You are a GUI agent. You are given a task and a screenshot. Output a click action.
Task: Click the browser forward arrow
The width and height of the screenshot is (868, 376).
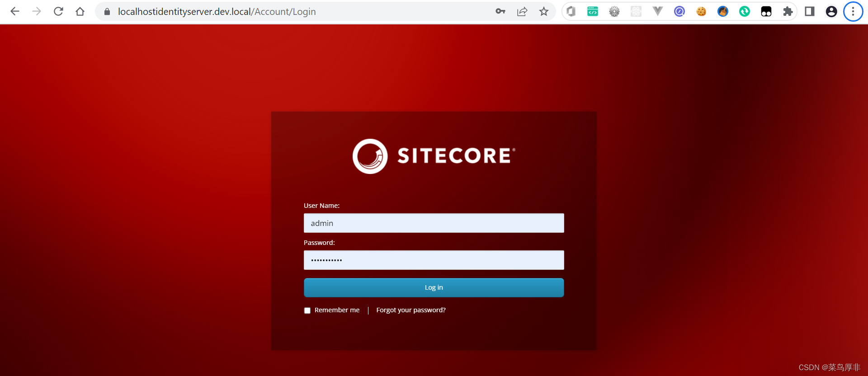[x=37, y=11]
